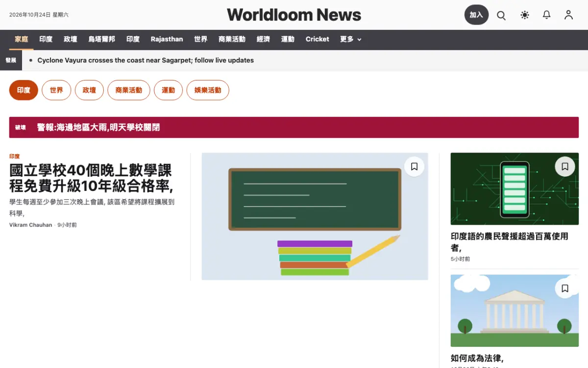Screen dimensions: 588x368
Task: Open 商業活動 in the dark navigation bar
Action: click(232, 39)
